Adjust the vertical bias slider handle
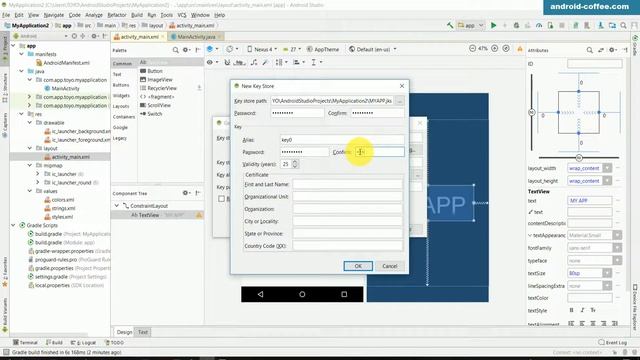 (x=532, y=112)
